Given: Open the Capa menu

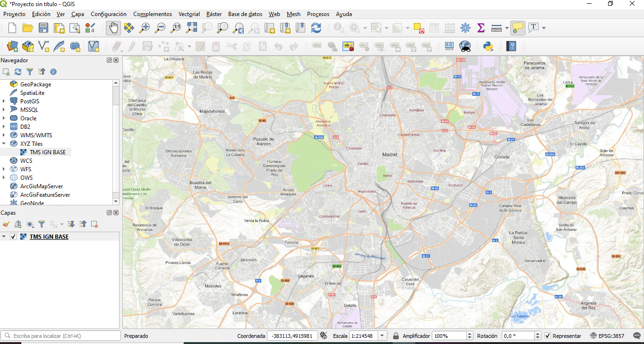Looking at the screenshot, I should tap(77, 14).
